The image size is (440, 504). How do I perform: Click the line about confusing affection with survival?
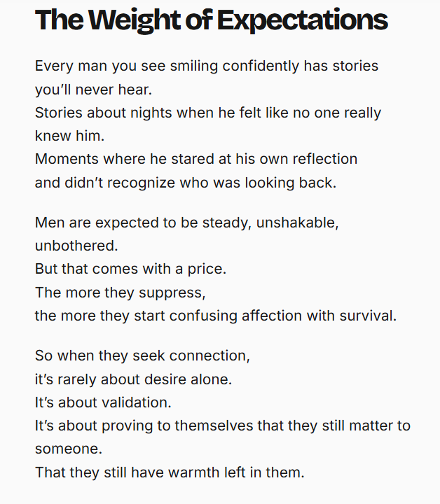point(216,315)
